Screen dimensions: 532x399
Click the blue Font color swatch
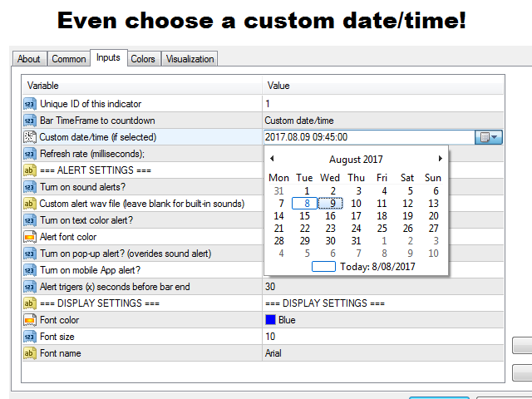pos(270,320)
